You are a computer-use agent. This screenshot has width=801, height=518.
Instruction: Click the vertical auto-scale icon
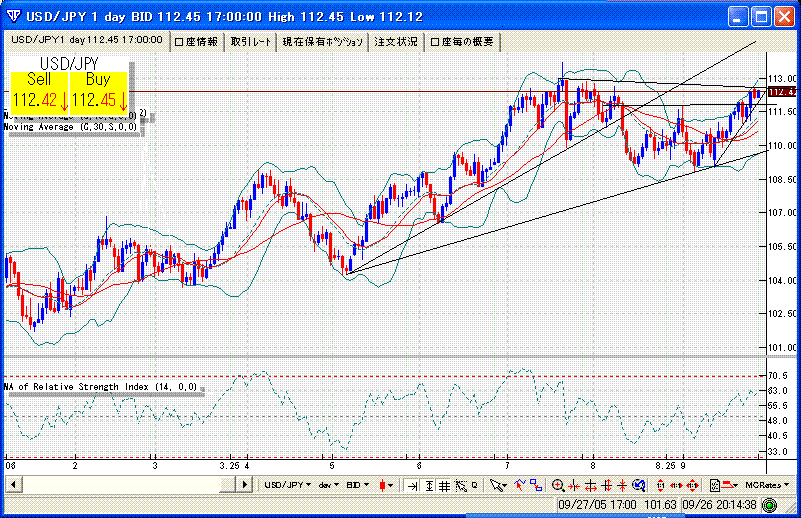click(429, 485)
